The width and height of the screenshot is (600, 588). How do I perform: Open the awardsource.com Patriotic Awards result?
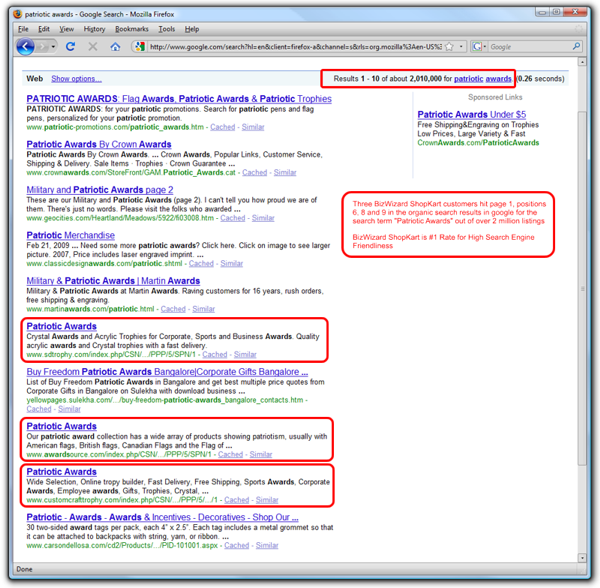62,426
